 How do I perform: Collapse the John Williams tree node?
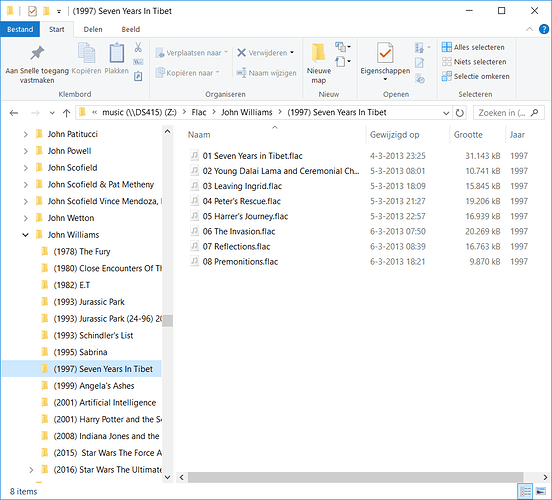pyautogui.click(x=25, y=235)
